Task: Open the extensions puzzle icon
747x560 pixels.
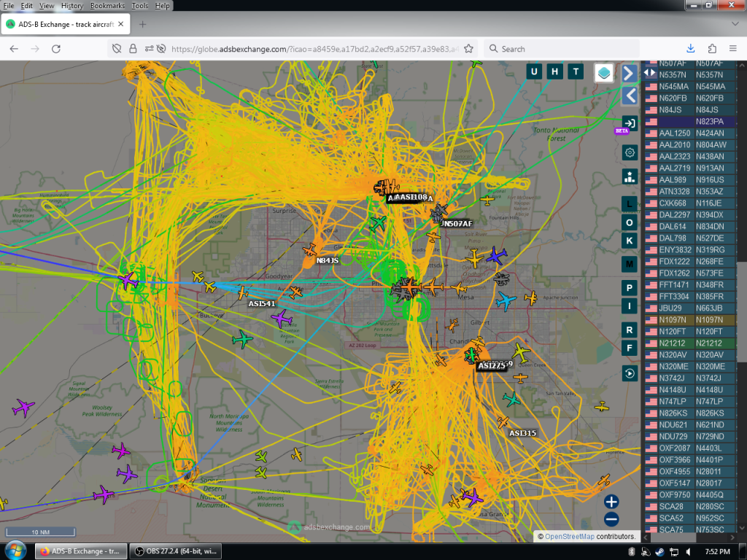Action: coord(712,49)
